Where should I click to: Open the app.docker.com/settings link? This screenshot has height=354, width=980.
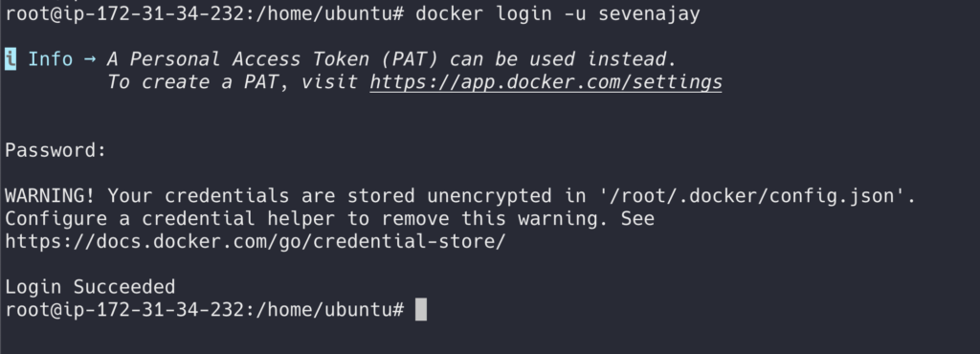546,82
